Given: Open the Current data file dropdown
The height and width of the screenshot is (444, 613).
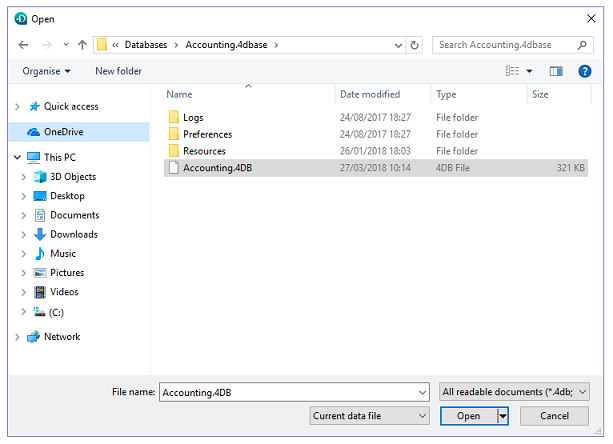Looking at the screenshot, I should (369, 416).
